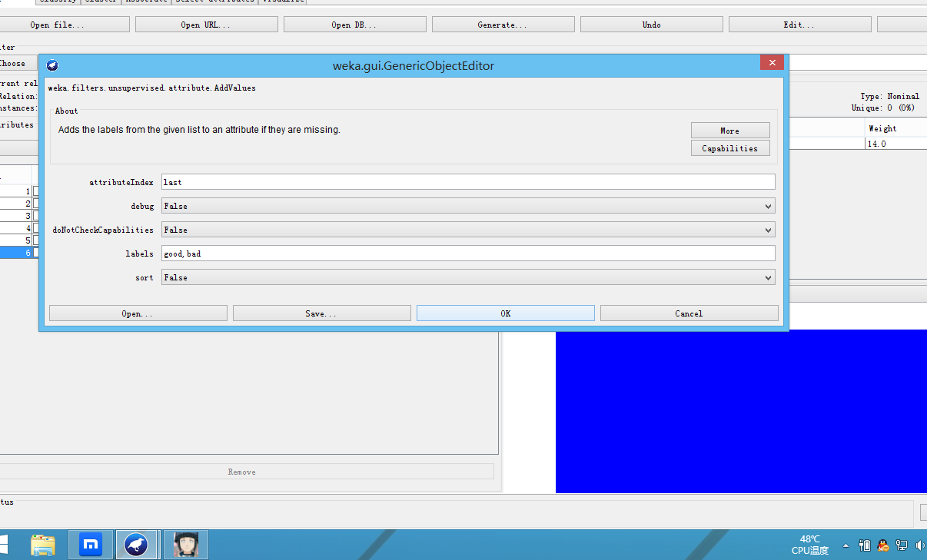Screen dimensions: 927x560
Task: Open the network tray icon
Action: pos(902,545)
